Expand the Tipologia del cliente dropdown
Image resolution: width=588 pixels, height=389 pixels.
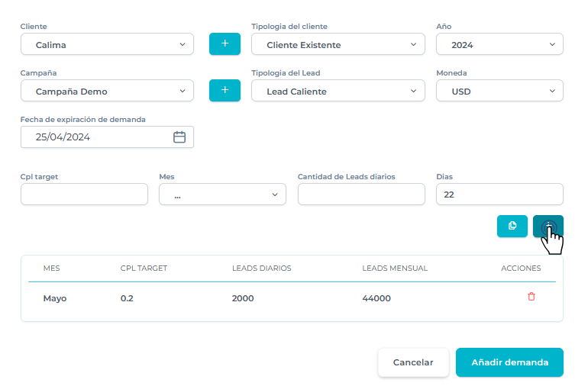pyautogui.click(x=338, y=44)
